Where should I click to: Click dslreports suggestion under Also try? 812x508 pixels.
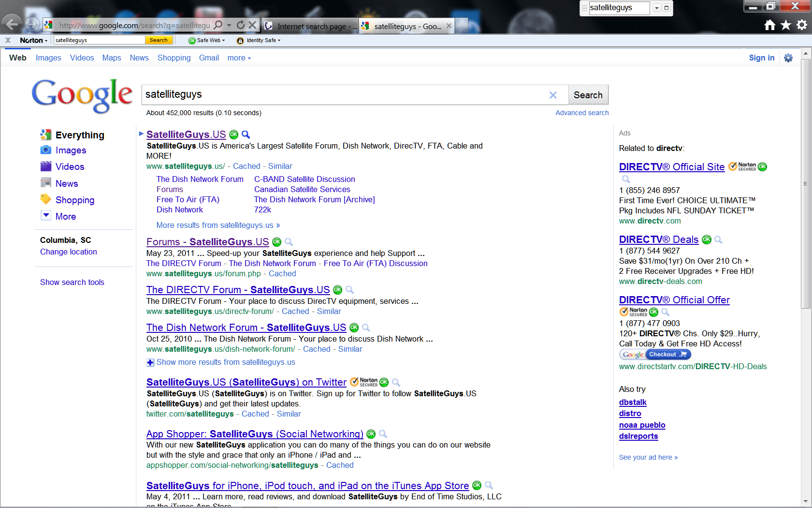638,436
